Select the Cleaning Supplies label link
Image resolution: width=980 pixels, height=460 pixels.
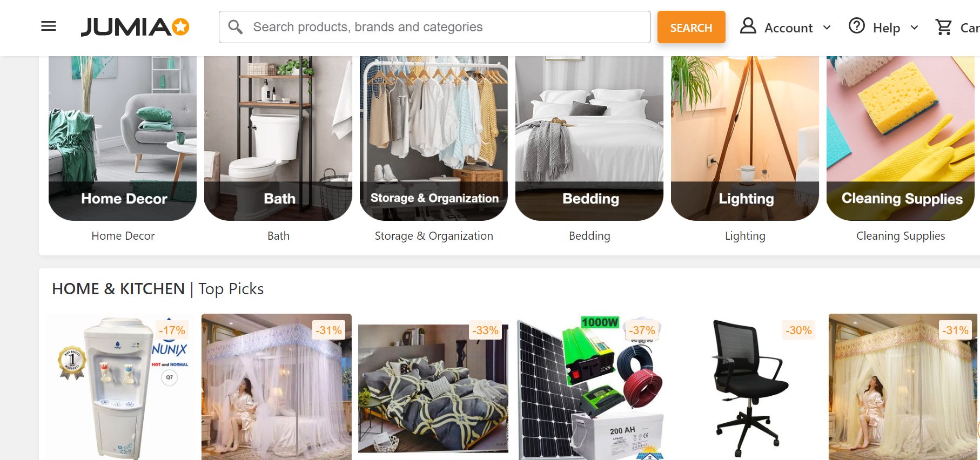(x=901, y=236)
